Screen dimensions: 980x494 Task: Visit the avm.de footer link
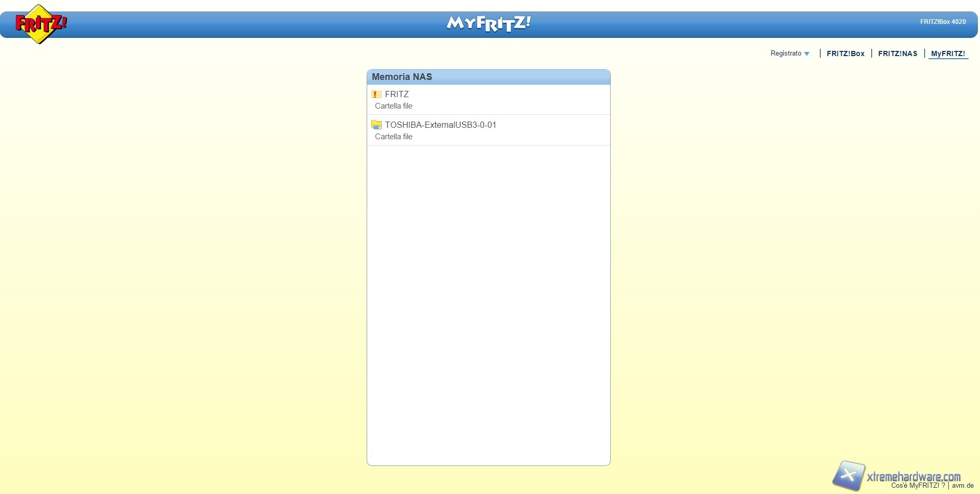[x=962, y=486]
